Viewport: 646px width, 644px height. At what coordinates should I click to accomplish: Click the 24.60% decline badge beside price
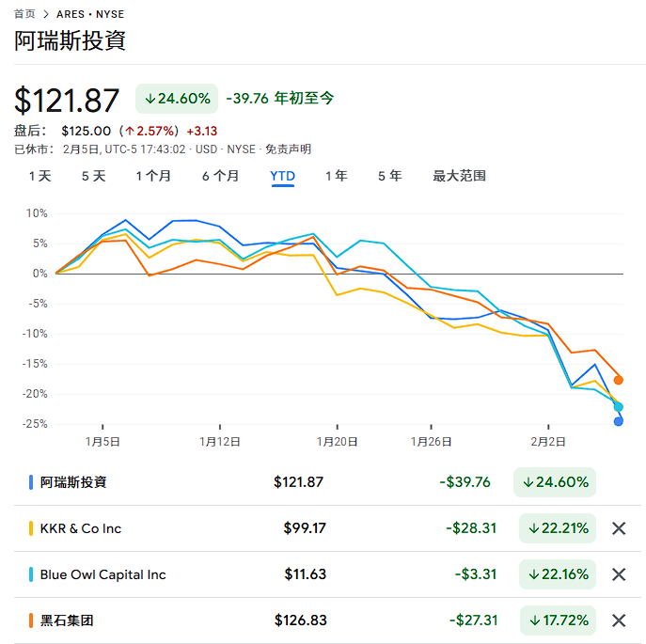point(177,98)
